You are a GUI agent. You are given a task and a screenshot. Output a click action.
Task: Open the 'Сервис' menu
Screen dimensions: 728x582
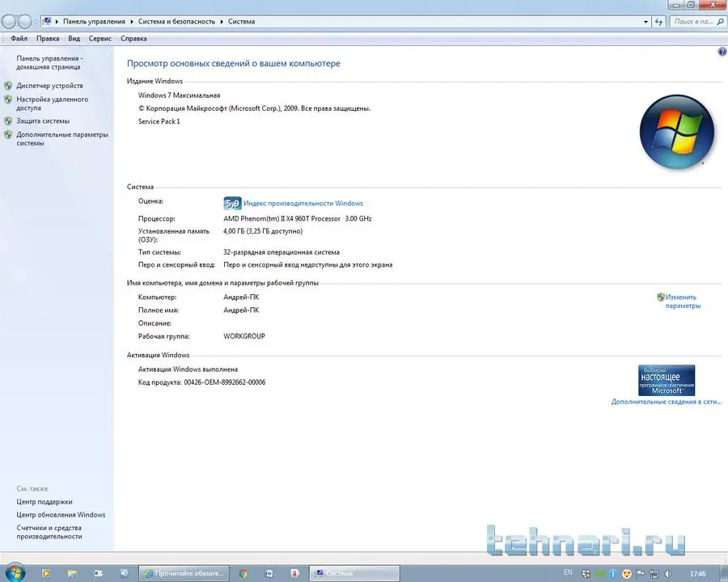(x=99, y=39)
